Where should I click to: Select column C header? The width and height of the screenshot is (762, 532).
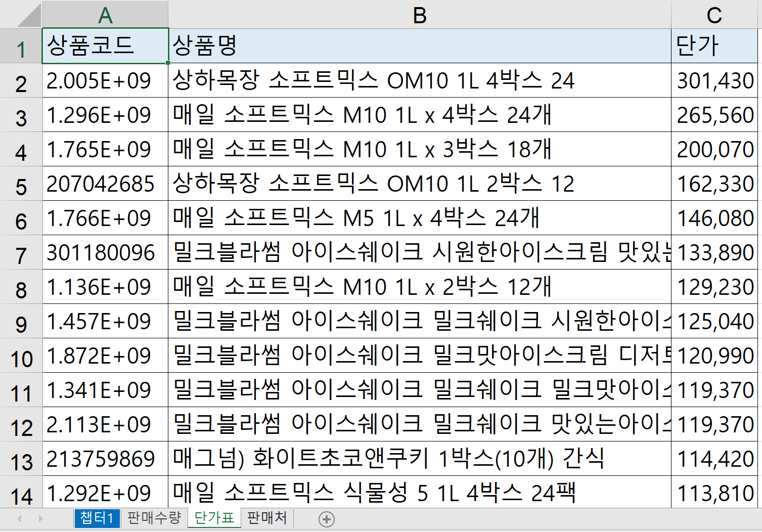click(x=714, y=15)
